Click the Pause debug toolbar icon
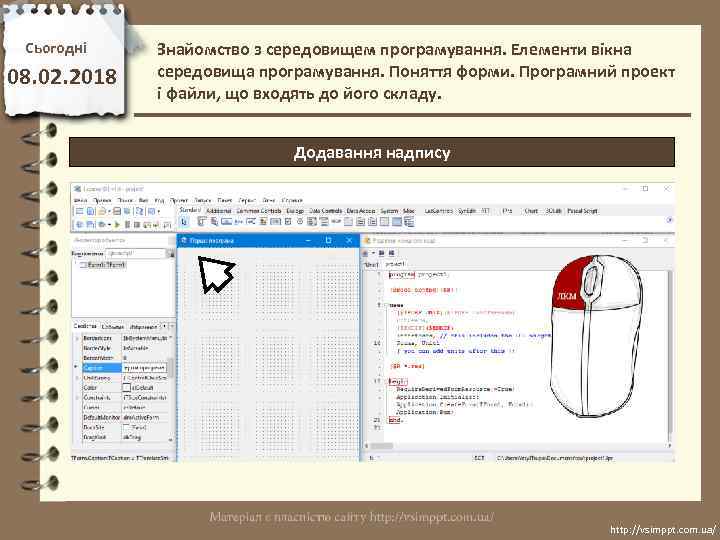Image resolution: width=720 pixels, height=540 pixels. (127, 225)
